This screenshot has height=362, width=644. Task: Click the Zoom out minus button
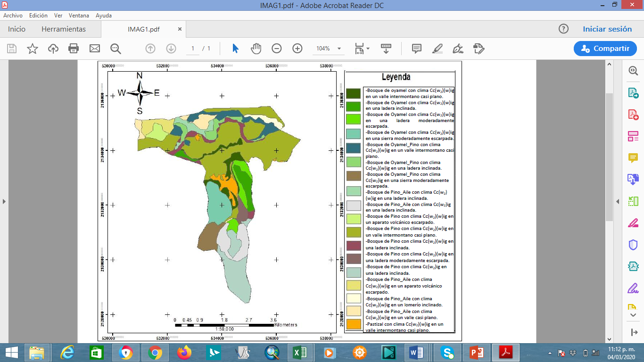[x=277, y=49]
